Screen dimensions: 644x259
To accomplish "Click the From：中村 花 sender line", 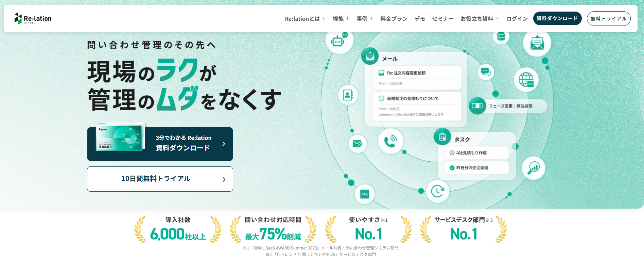I will point(389,109).
